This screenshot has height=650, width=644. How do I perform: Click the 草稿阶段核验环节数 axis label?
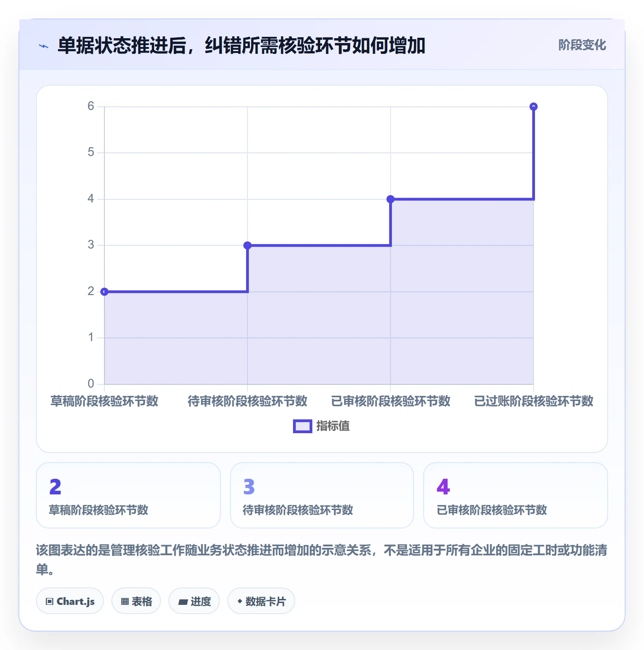tap(104, 401)
